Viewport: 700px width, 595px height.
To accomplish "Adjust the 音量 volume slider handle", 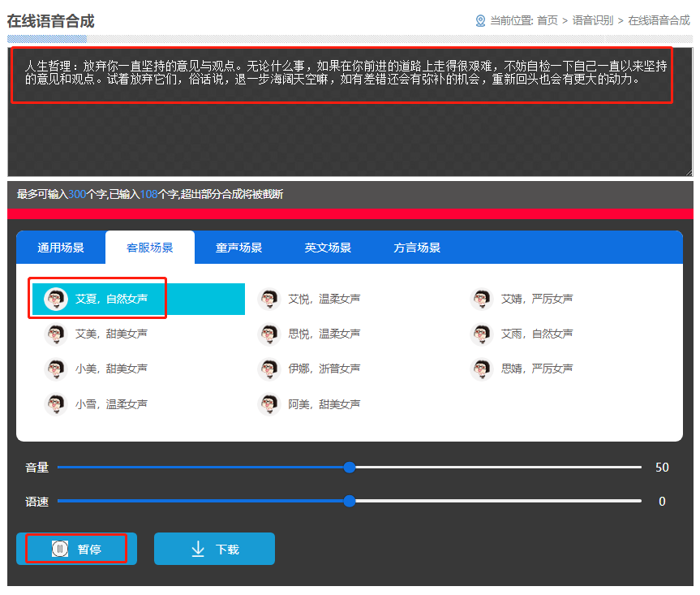I will point(350,468).
